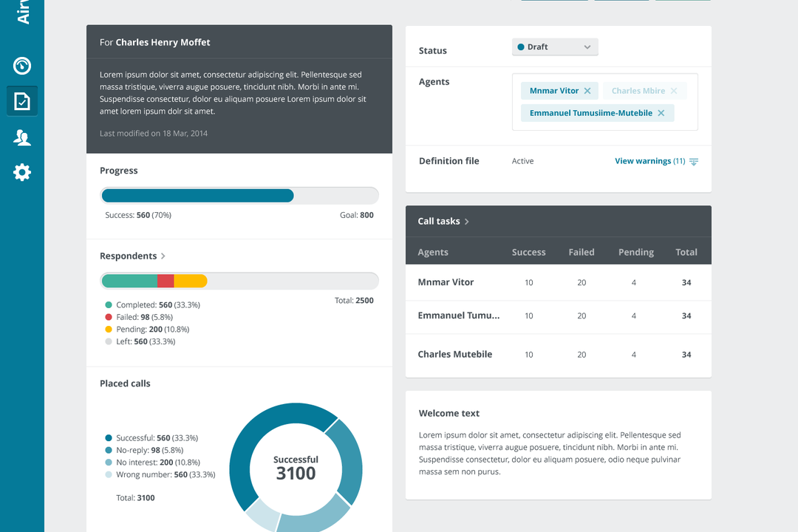Screen dimensions: 798x532
Task: Click the red Failed segment of Respondents bar
Action: click(166, 281)
